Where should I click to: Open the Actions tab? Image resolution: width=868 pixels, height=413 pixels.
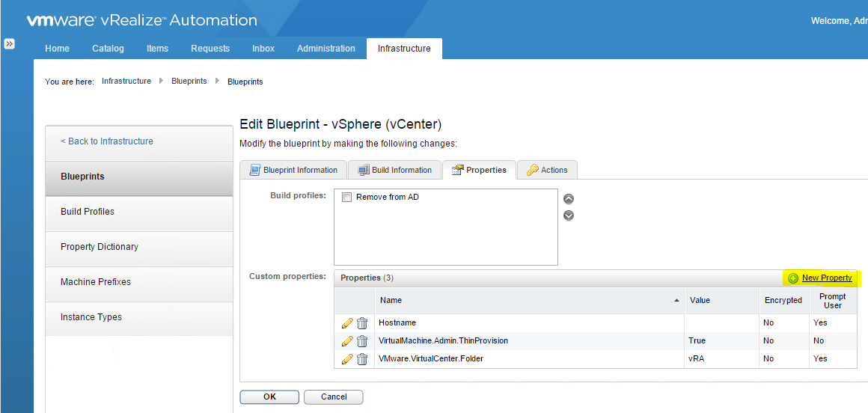coord(547,170)
